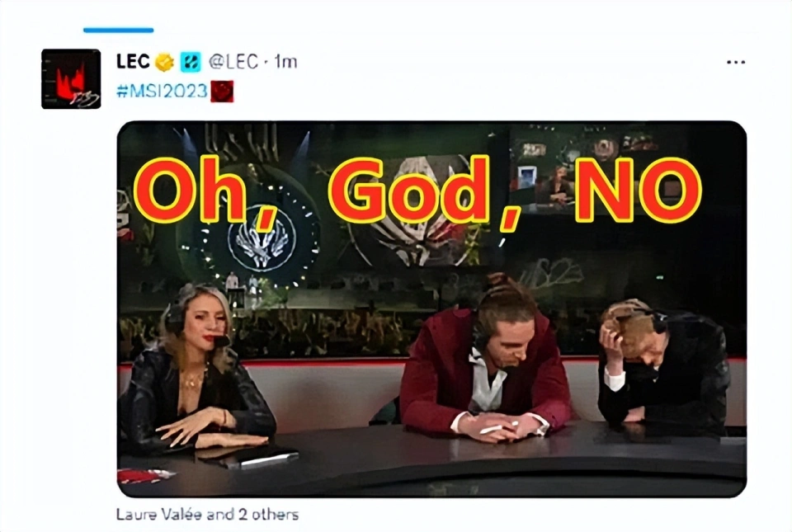Open the #MSI2023 hashtag
The image size is (792, 532).
click(162, 92)
